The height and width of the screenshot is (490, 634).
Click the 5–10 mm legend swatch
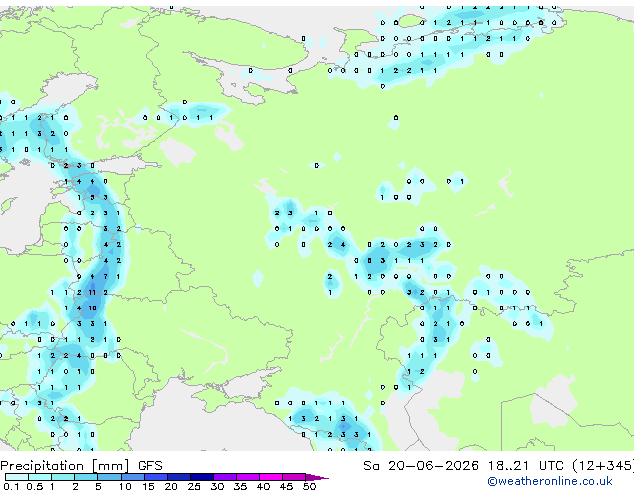pyautogui.click(x=109, y=477)
